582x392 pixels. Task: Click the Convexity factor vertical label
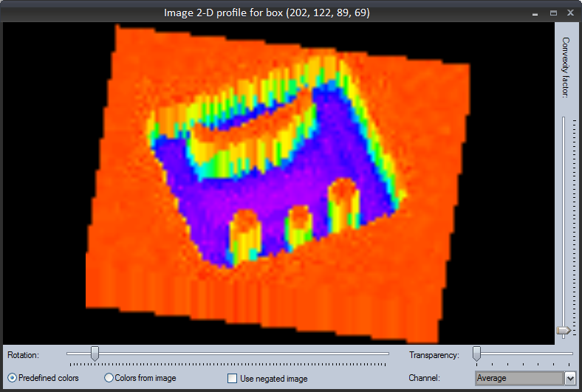566,66
